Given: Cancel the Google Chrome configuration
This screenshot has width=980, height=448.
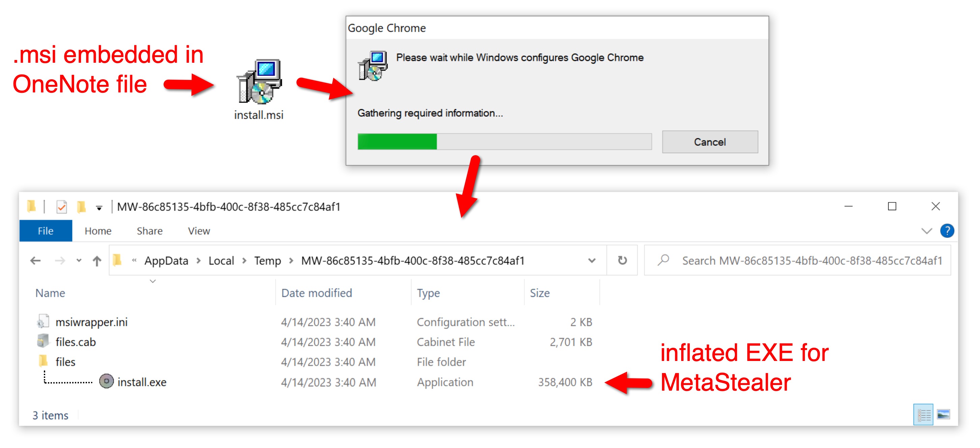Looking at the screenshot, I should [710, 142].
